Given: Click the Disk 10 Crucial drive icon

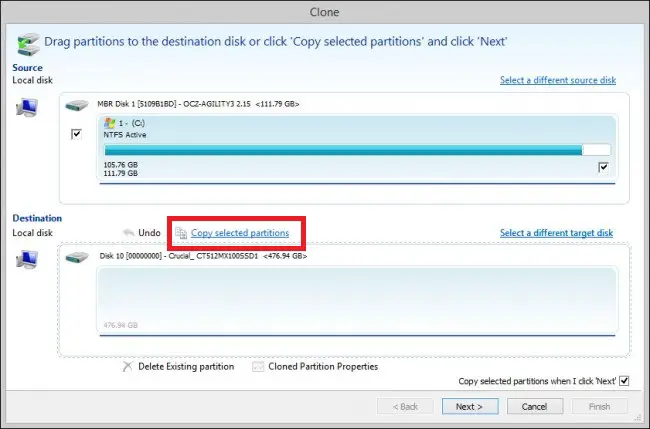Looking at the screenshot, I should 77,257.
